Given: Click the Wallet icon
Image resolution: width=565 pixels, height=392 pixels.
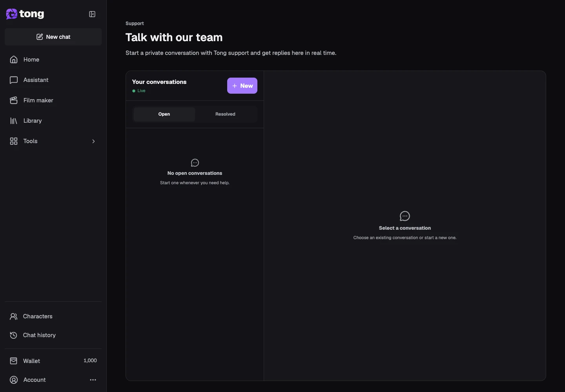Looking at the screenshot, I should coord(14,361).
